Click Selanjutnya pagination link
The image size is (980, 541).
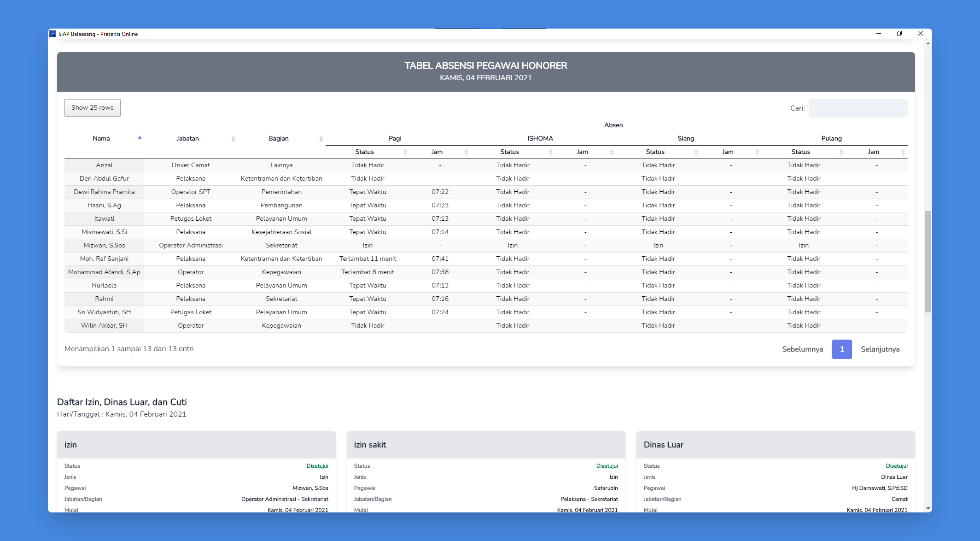coord(880,349)
